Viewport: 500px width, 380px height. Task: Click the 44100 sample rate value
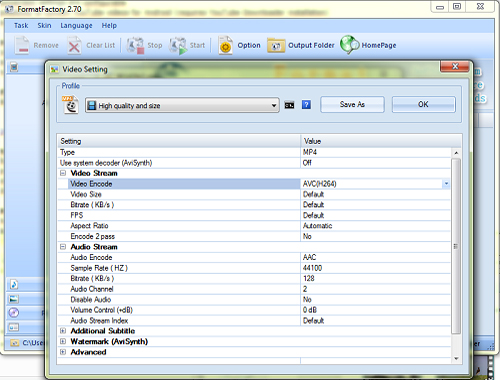pos(312,268)
